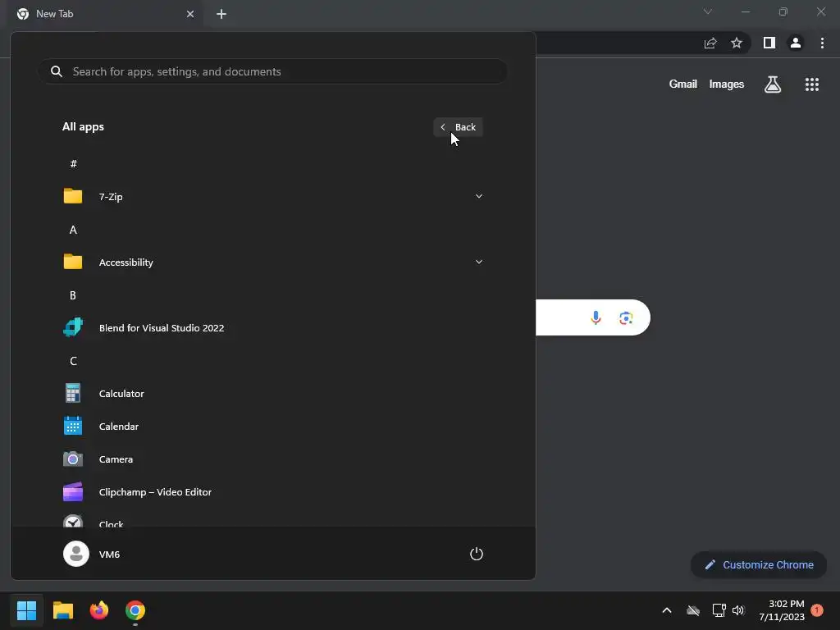Close the New Tab tab
The width and height of the screenshot is (840, 630).
coord(190,14)
